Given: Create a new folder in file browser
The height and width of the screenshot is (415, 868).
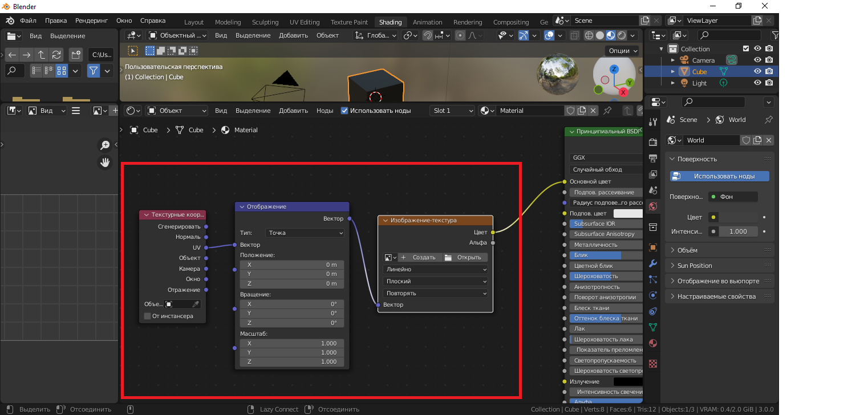Looking at the screenshot, I should point(76,55).
